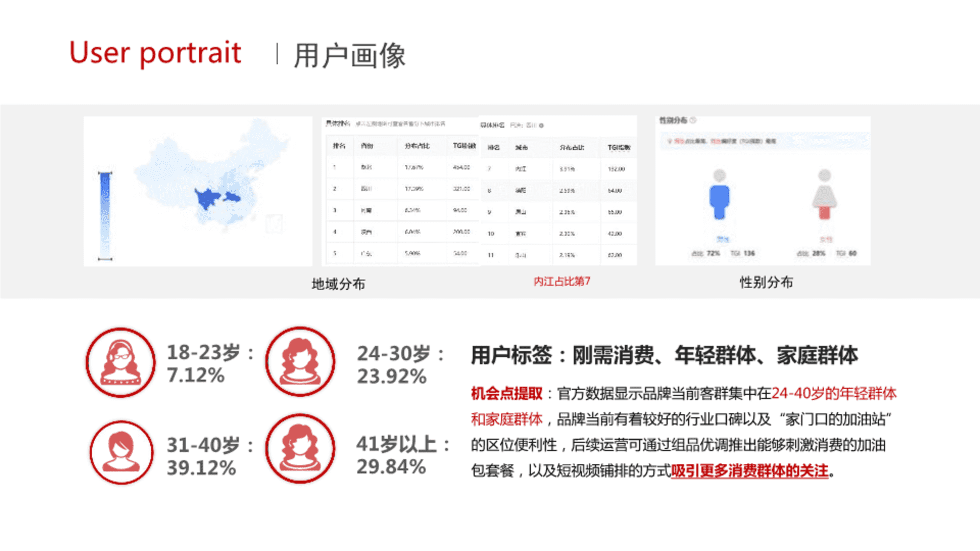Click the clear-filter icon after 已选 in city table

[542, 125]
